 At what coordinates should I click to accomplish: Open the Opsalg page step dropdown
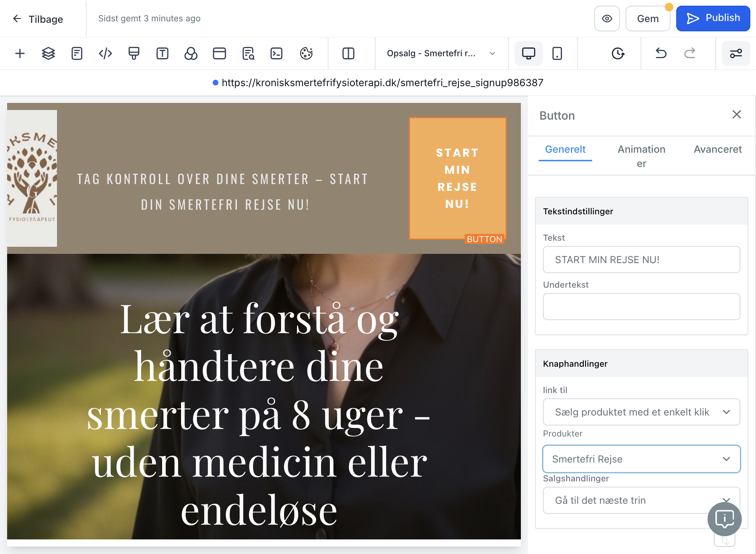pyautogui.click(x=441, y=53)
